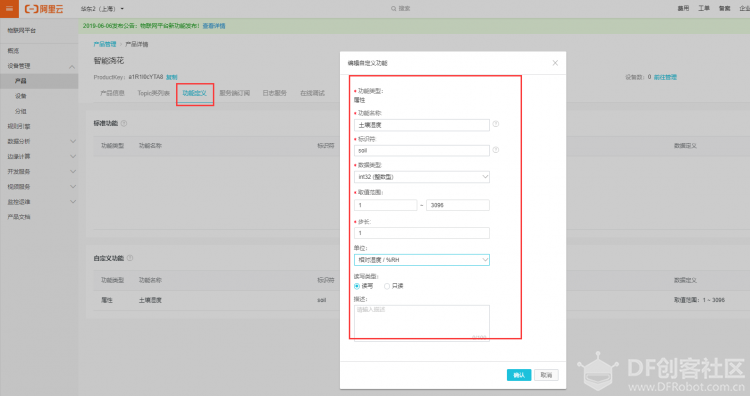Click the 功能名称 field containing 土壤湿度
This screenshot has width=750, height=396.
(421, 125)
